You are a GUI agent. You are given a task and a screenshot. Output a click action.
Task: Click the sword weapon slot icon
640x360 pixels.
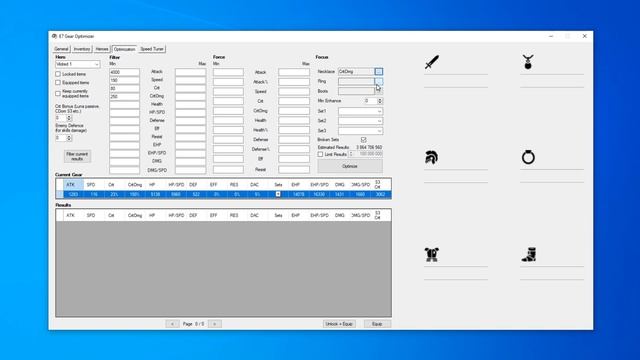[x=431, y=62]
